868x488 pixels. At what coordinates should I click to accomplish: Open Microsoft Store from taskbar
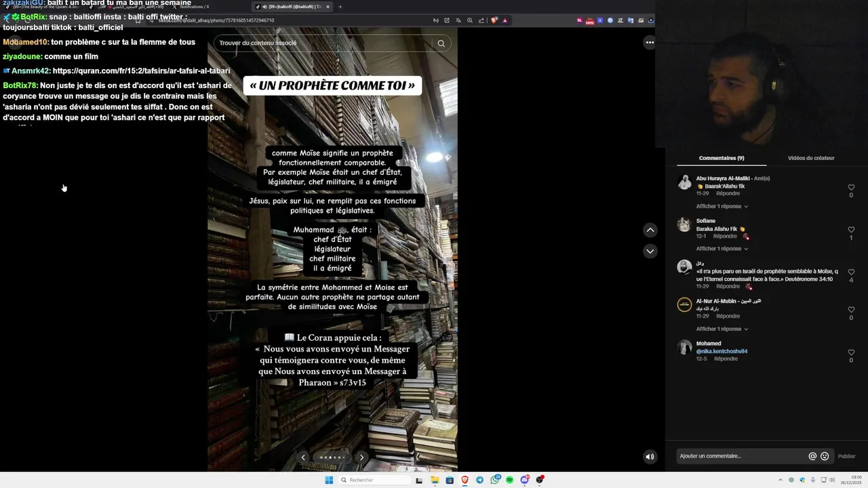click(450, 480)
